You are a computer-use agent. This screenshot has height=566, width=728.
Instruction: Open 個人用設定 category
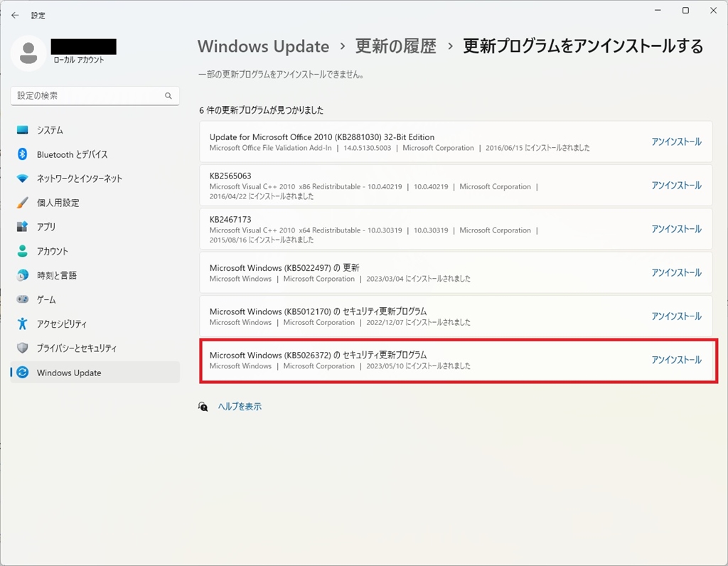[95, 203]
